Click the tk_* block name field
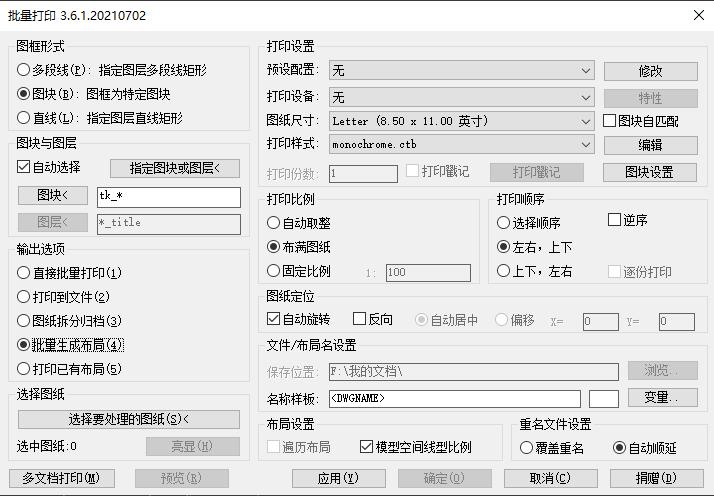The image size is (714, 496). pyautogui.click(x=168, y=197)
